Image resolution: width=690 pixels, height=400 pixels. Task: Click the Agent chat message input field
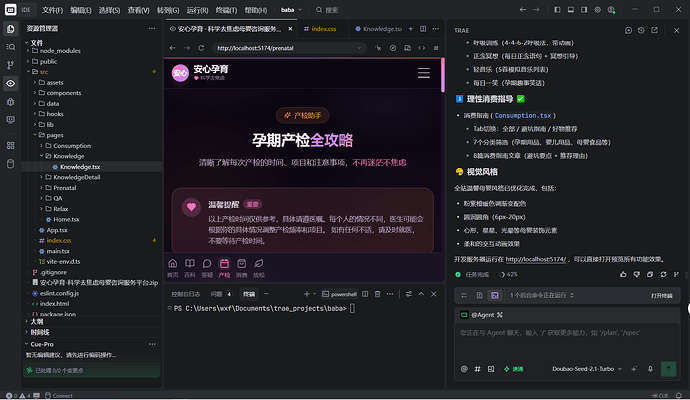pos(567,341)
